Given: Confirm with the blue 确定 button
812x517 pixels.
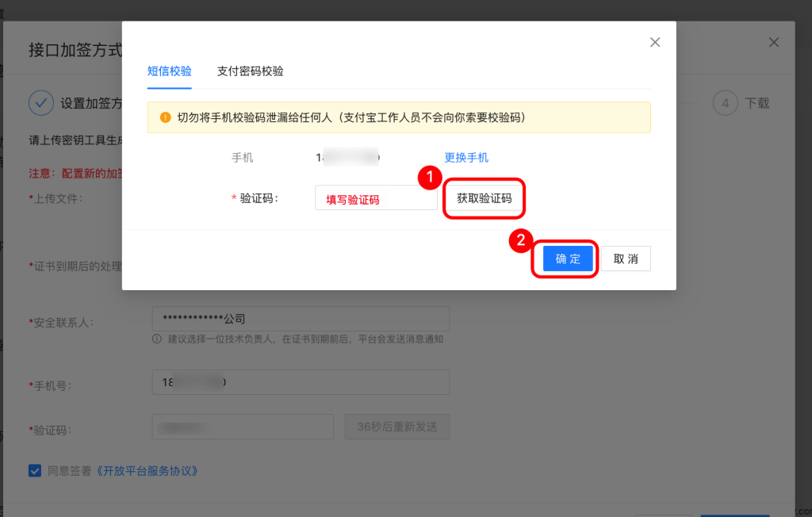Looking at the screenshot, I should click(568, 259).
